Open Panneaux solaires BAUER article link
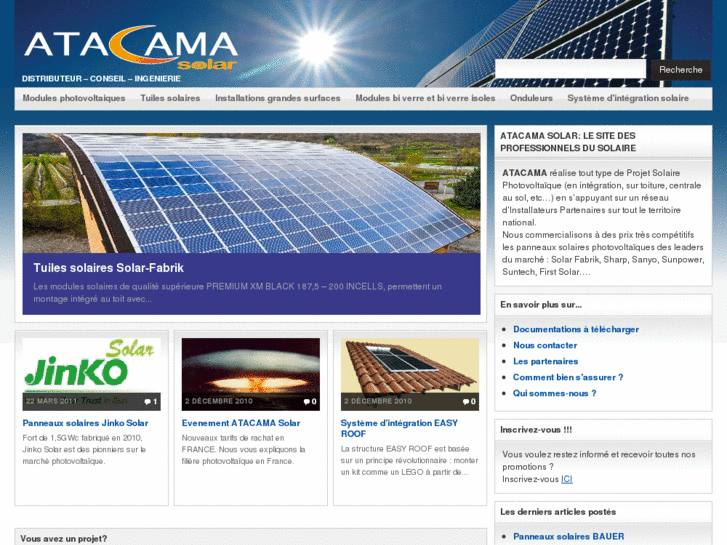 point(568,537)
